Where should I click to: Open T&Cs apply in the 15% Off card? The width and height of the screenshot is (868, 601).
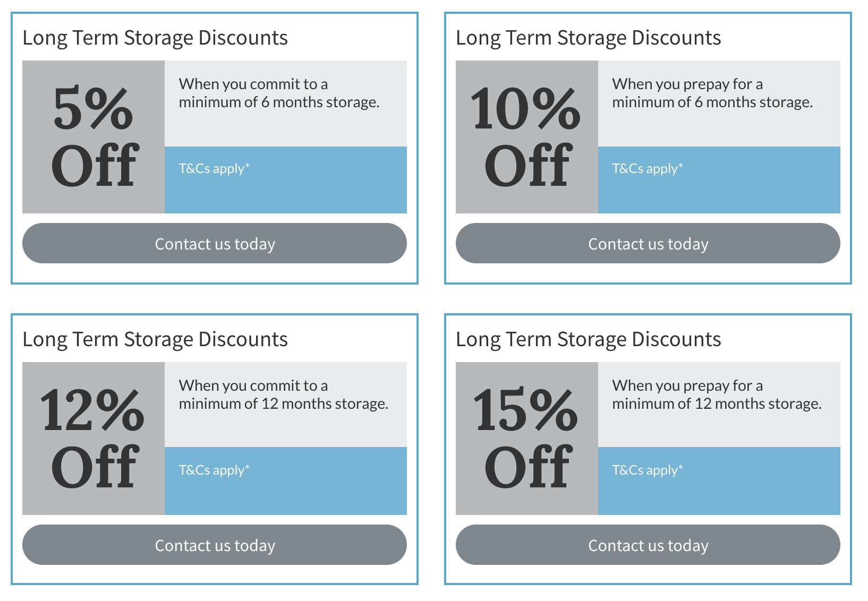tap(648, 470)
